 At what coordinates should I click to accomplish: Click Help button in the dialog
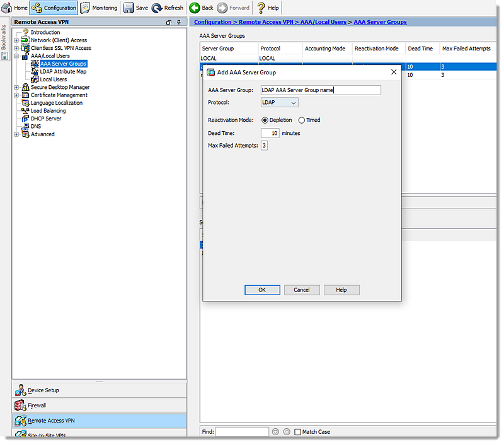tap(341, 290)
